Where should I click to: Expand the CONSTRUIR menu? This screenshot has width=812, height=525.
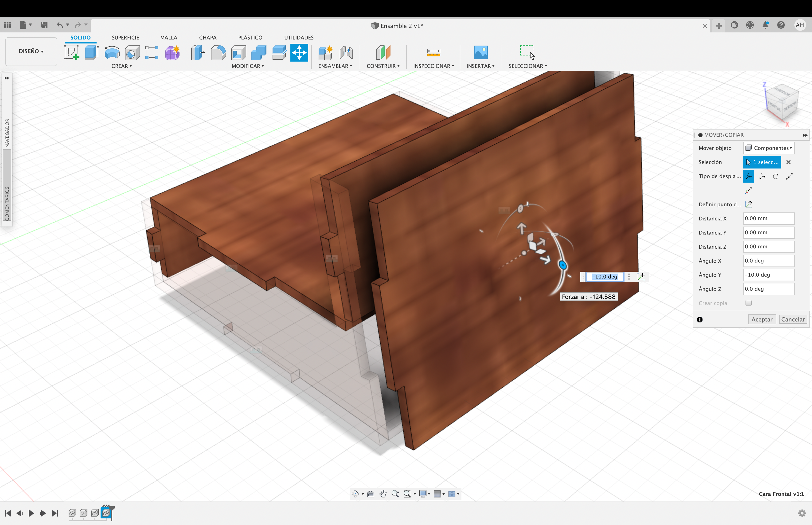tap(383, 66)
